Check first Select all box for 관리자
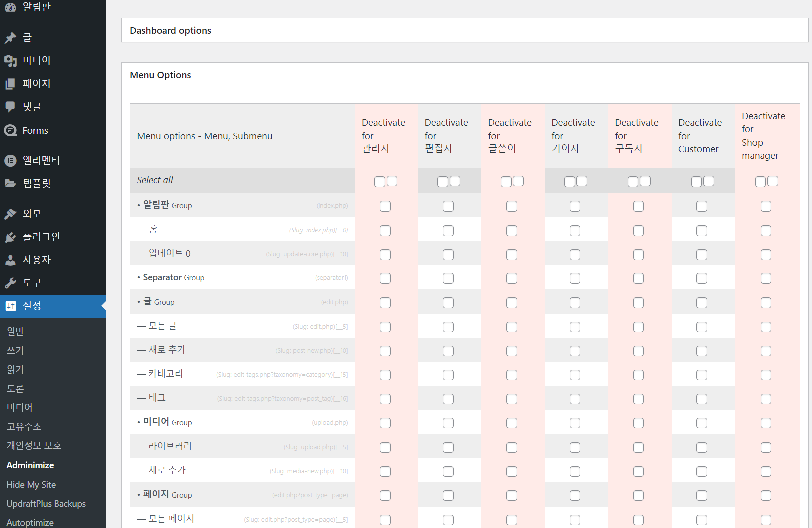 [380, 181]
